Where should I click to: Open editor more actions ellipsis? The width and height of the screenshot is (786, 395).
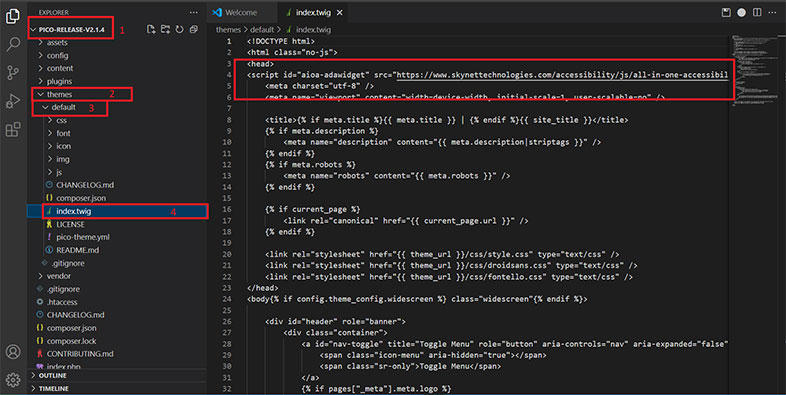pos(772,13)
